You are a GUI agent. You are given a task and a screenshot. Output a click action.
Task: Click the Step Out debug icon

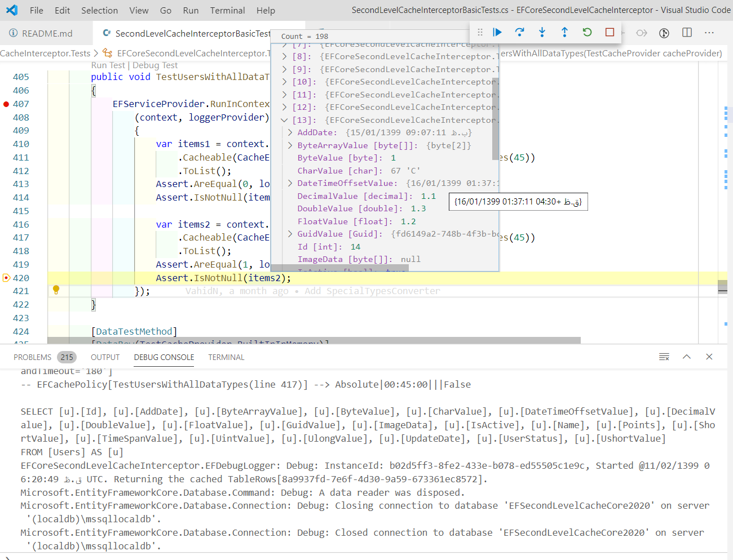[564, 32]
